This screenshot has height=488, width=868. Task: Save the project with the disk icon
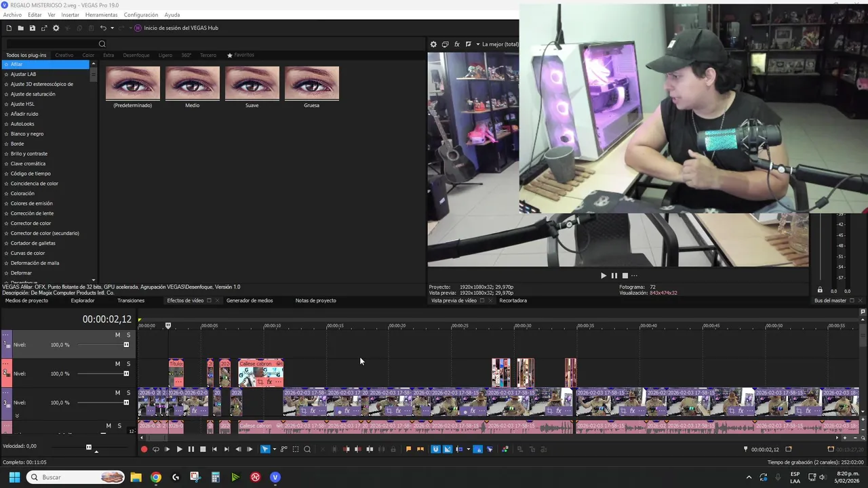coord(32,28)
